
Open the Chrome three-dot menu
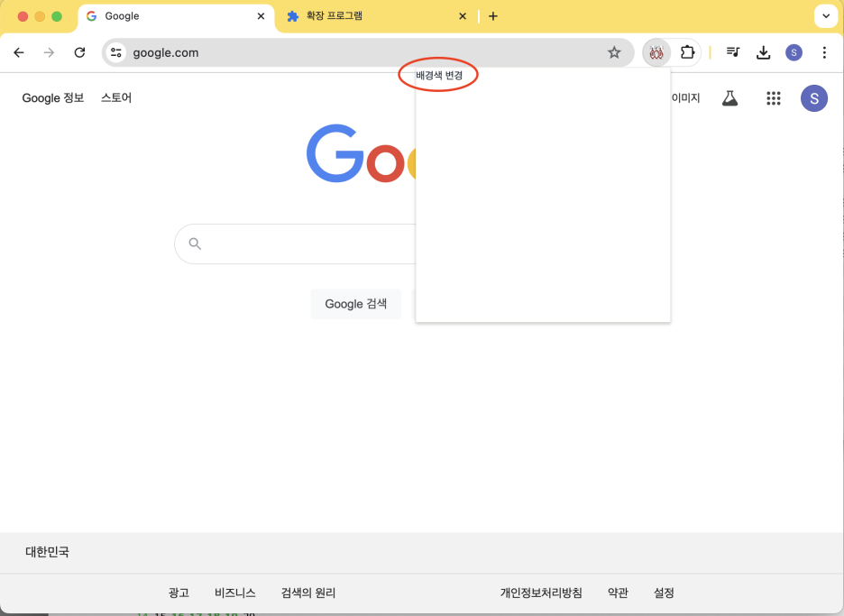[x=824, y=52]
